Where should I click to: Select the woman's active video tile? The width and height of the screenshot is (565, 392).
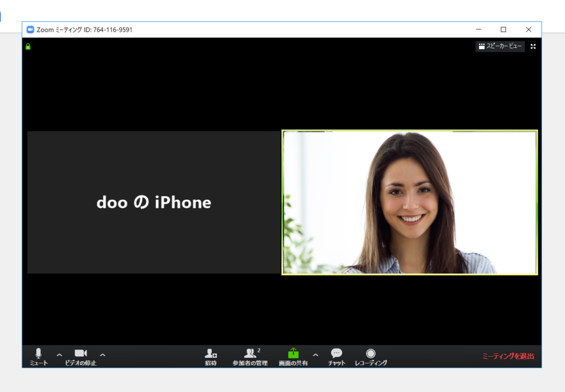[410, 202]
